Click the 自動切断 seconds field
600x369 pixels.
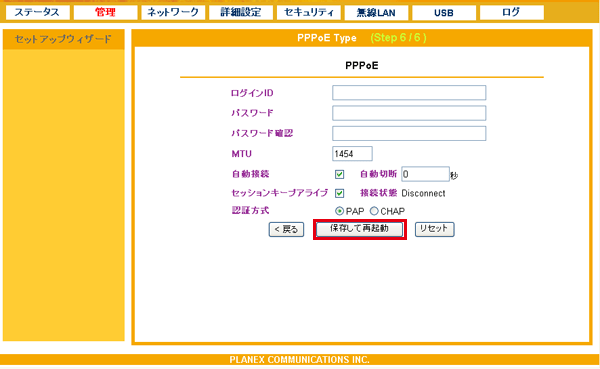click(x=426, y=174)
